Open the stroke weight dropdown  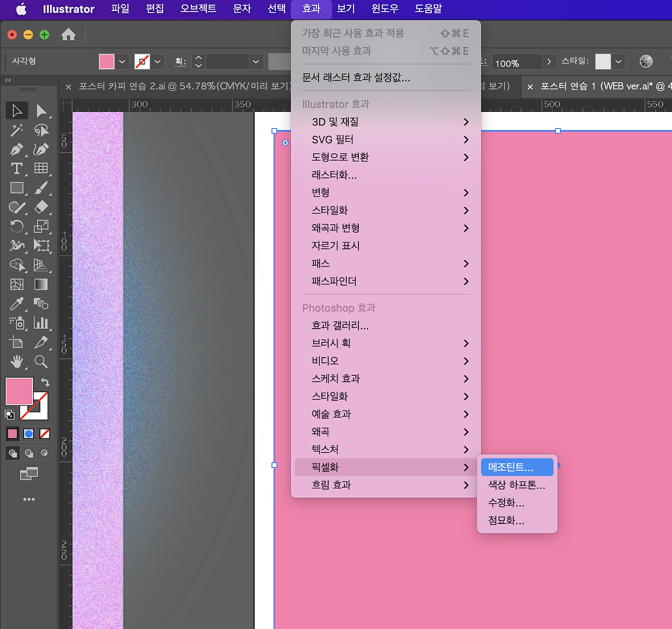point(256,61)
